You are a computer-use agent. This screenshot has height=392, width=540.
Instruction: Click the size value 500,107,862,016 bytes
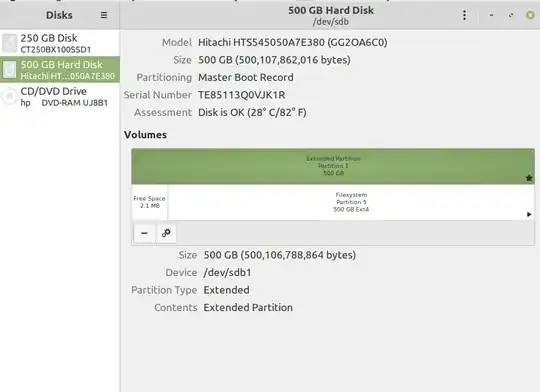tap(274, 60)
